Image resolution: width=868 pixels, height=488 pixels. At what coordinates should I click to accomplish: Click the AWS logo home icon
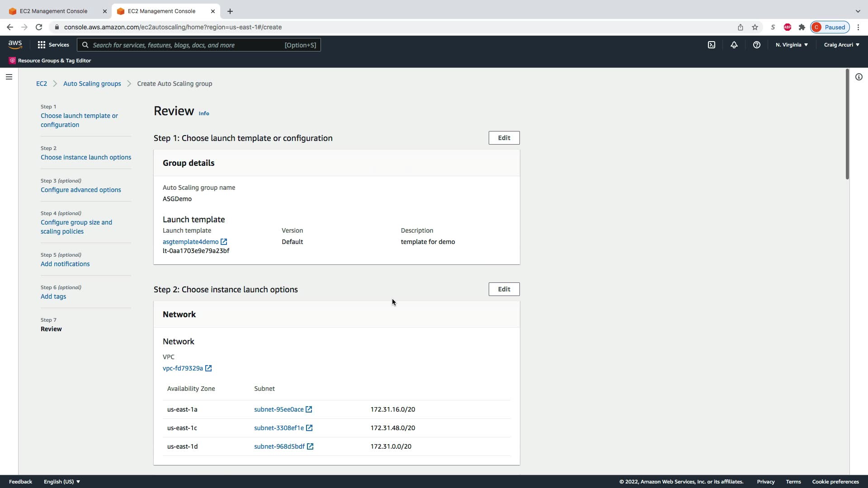click(15, 45)
